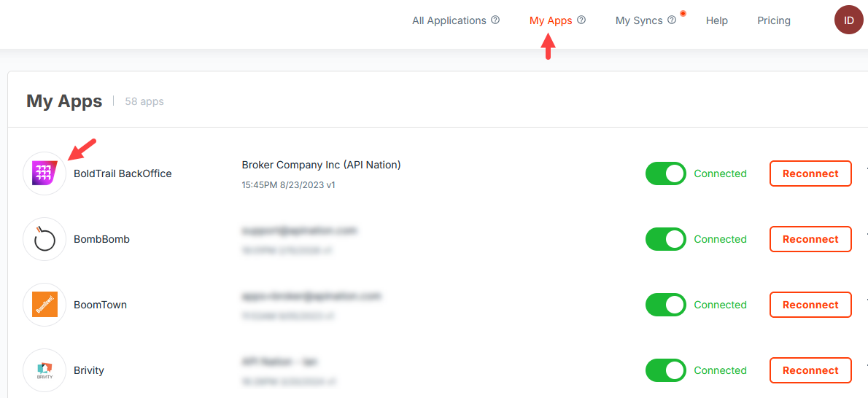Image resolution: width=868 pixels, height=398 pixels.
Task: Click the BoldTrail BackOffice app name
Action: point(123,173)
